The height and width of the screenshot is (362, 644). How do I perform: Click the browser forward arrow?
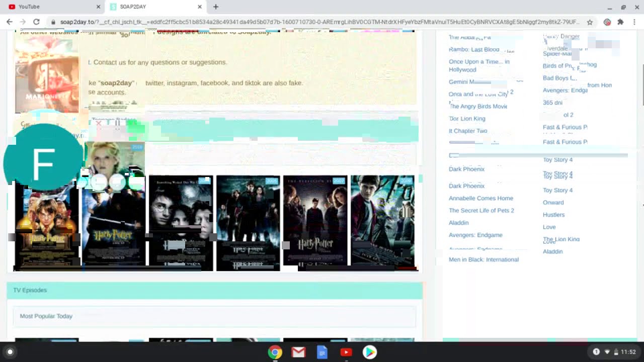click(x=23, y=22)
